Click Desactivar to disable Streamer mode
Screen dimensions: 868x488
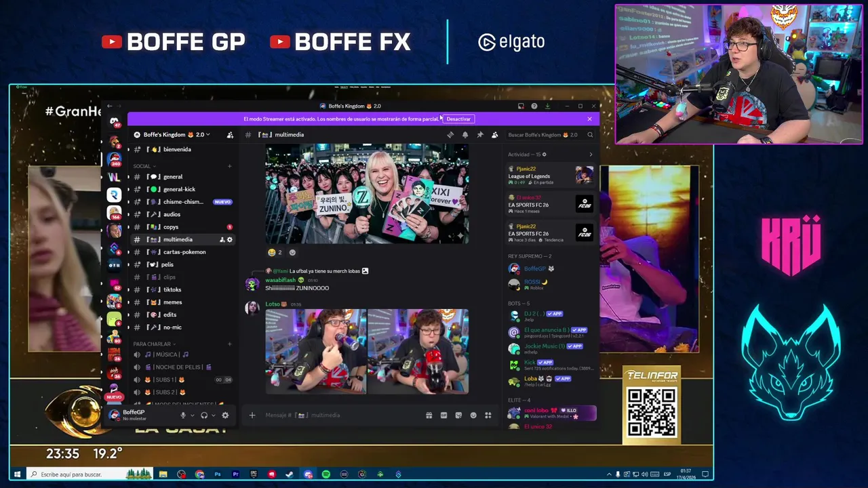(458, 119)
